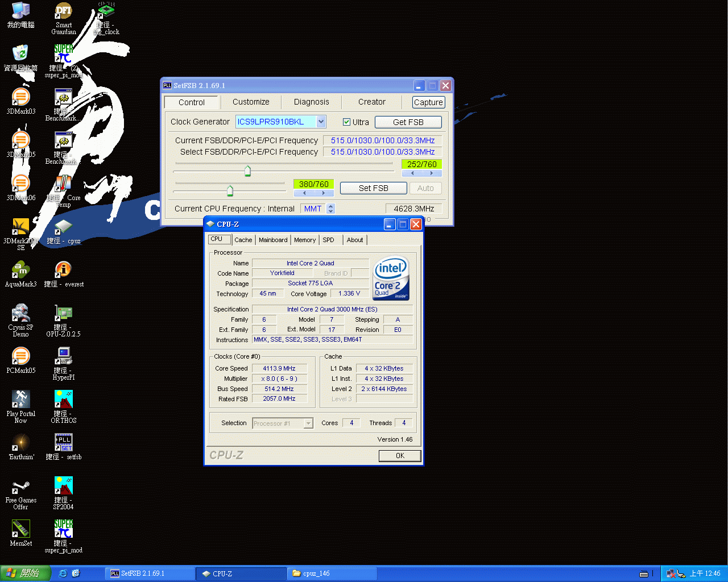Viewport: 728px width, 582px height.
Task: Open the My Computer desktop icon
Action: [21, 15]
